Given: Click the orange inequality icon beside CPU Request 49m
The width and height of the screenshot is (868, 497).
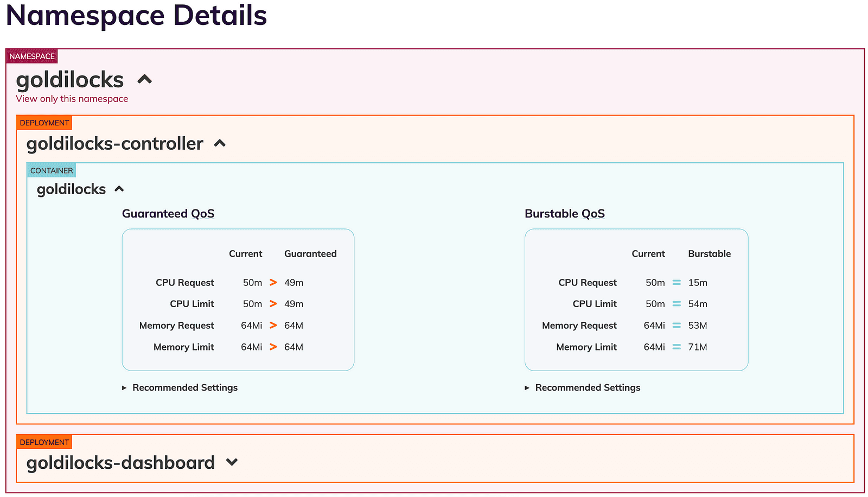Looking at the screenshot, I should pos(273,282).
